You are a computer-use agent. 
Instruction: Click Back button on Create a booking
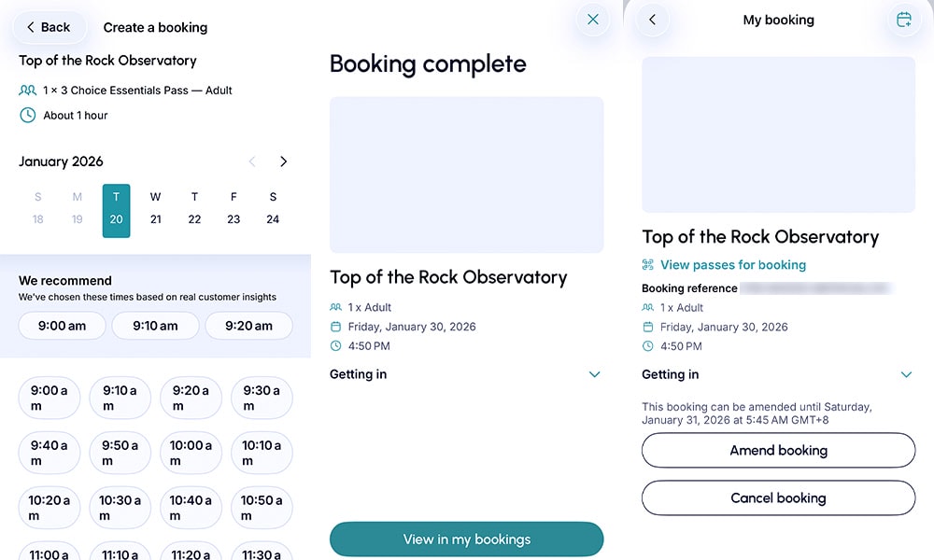click(49, 27)
